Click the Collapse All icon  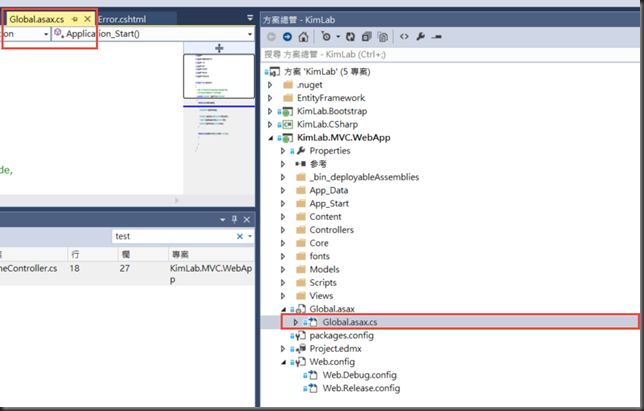(366, 37)
